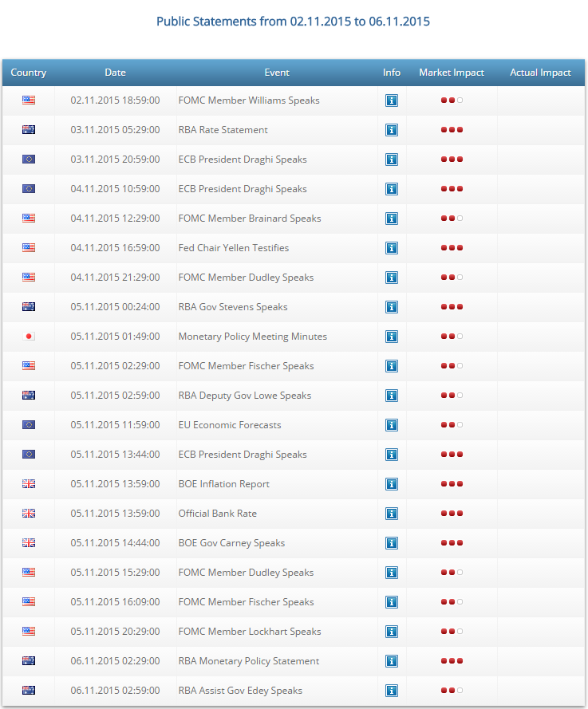Open info for Draghi Speaks on 05.11.2015 13:44

(x=392, y=455)
